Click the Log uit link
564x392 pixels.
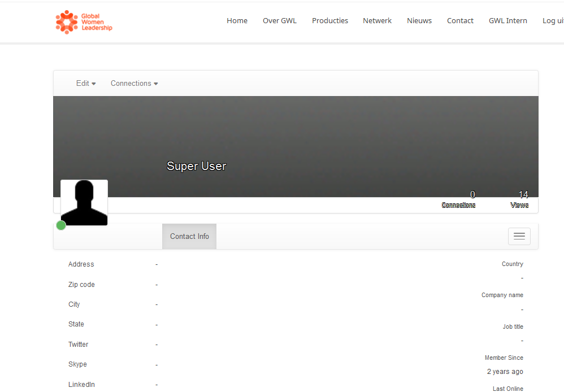click(553, 21)
